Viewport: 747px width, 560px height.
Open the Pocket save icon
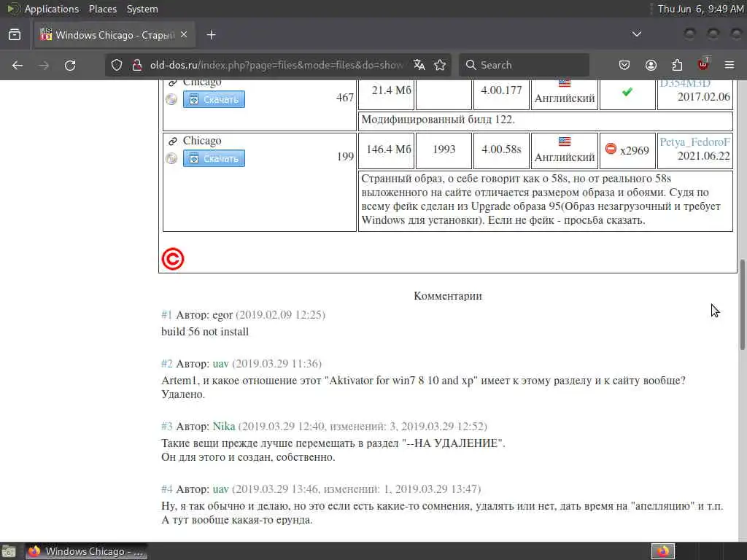point(624,65)
